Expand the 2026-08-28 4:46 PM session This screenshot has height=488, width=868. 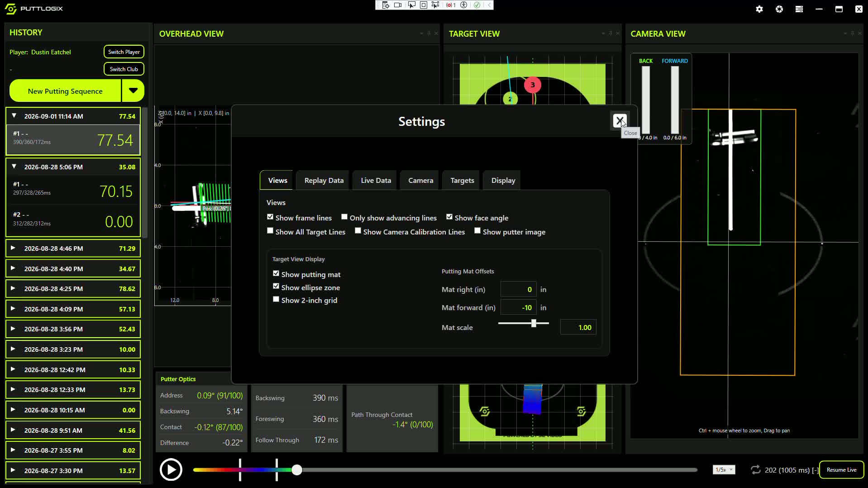pyautogui.click(x=13, y=248)
